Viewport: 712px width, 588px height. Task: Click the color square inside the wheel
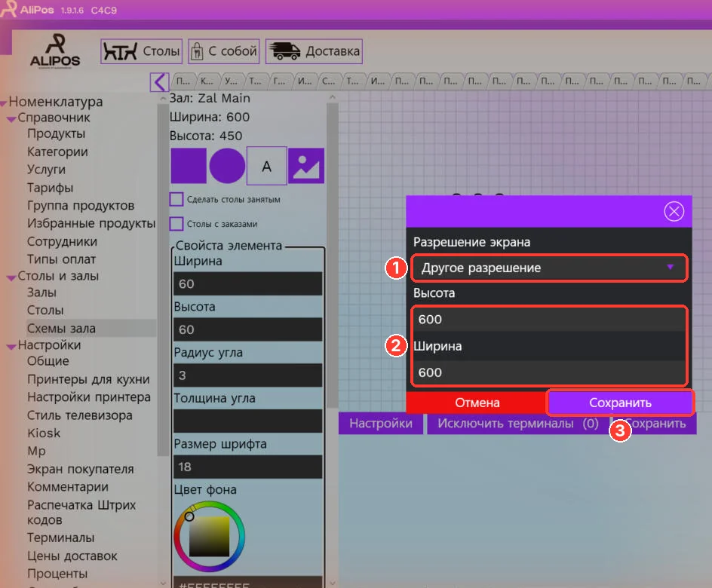click(210, 536)
